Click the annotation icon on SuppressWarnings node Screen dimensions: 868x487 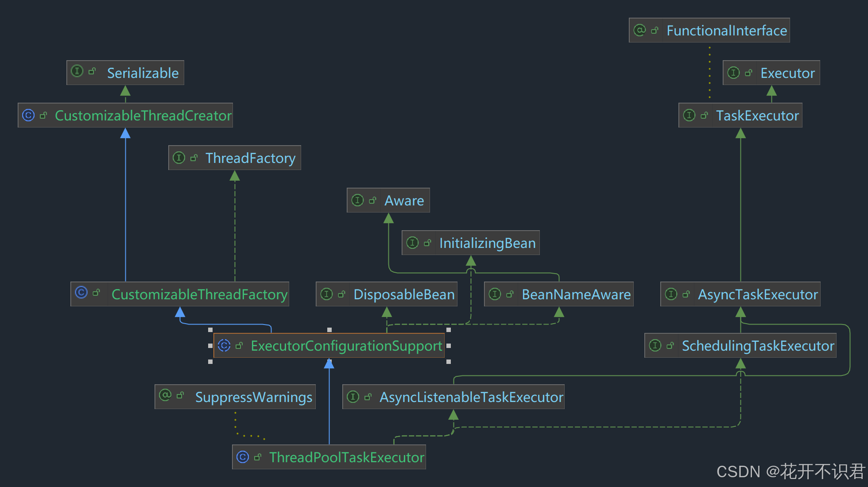coord(165,395)
